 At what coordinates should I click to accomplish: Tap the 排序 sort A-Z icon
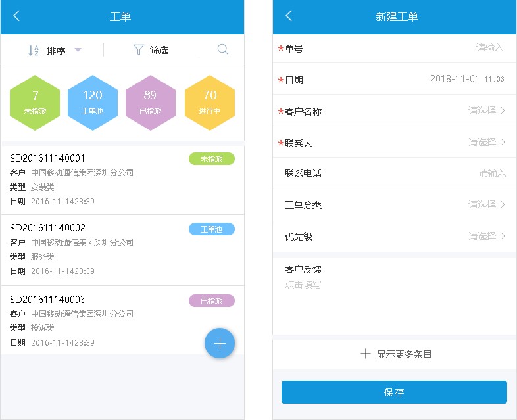pyautogui.click(x=34, y=51)
